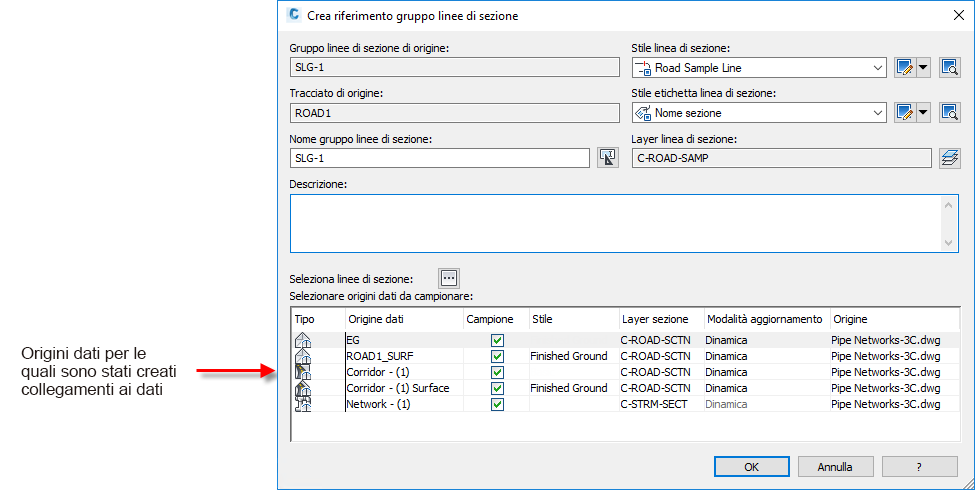Click the Layer sezione column header

pyautogui.click(x=659, y=319)
